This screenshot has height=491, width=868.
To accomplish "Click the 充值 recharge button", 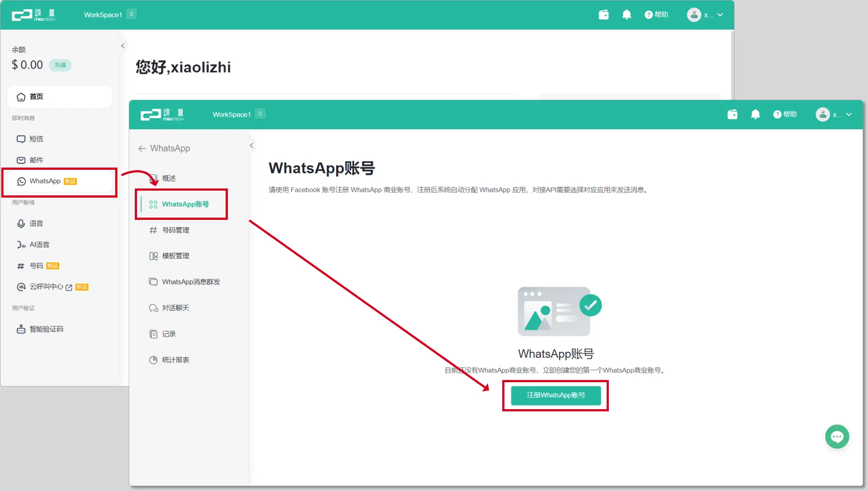I will point(60,65).
